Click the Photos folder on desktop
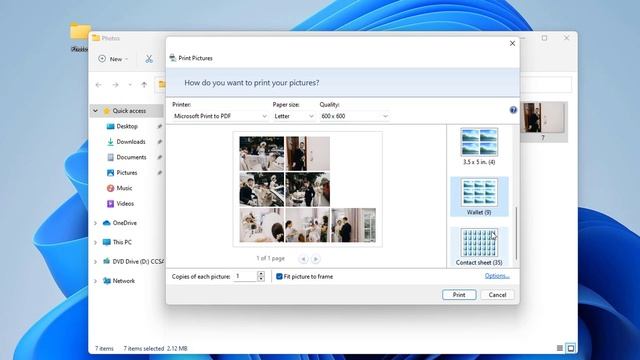This screenshot has height=360, width=640. click(79, 37)
